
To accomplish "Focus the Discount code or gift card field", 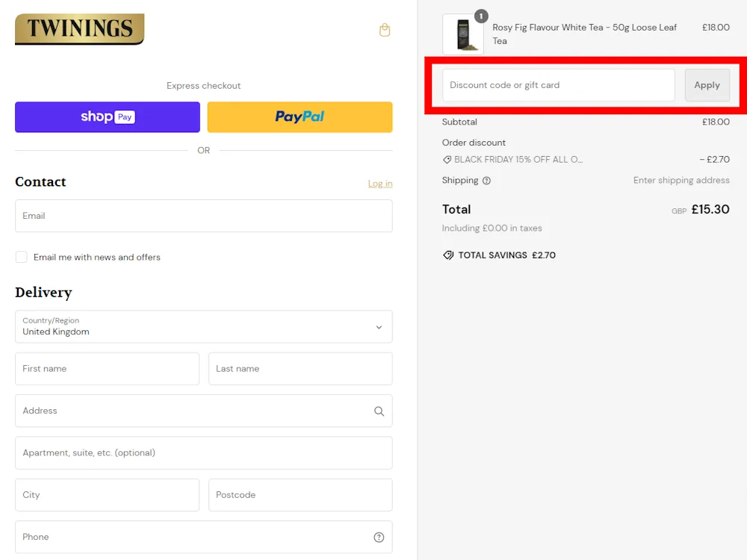I will (558, 85).
